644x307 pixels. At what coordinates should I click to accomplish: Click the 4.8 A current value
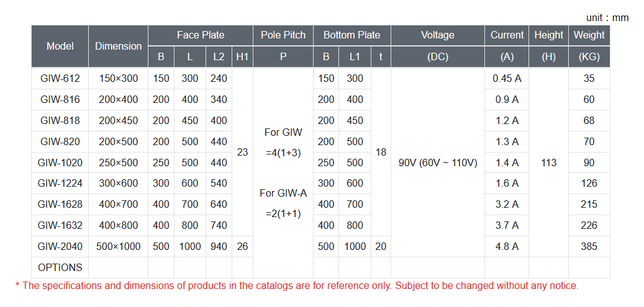507,247
